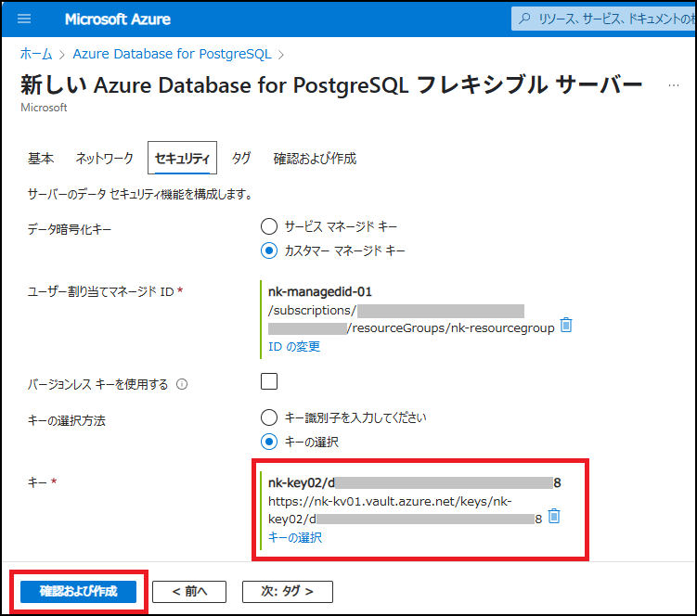
Task: Select サービス マネージド キー radio option
Action: click(x=269, y=226)
